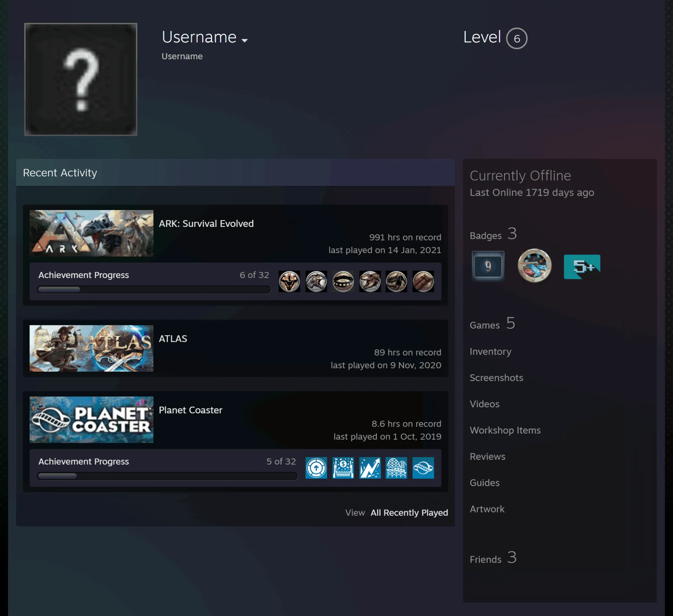Open the Friends 3 list
Image resolution: width=673 pixels, height=616 pixels.
coord(493,558)
